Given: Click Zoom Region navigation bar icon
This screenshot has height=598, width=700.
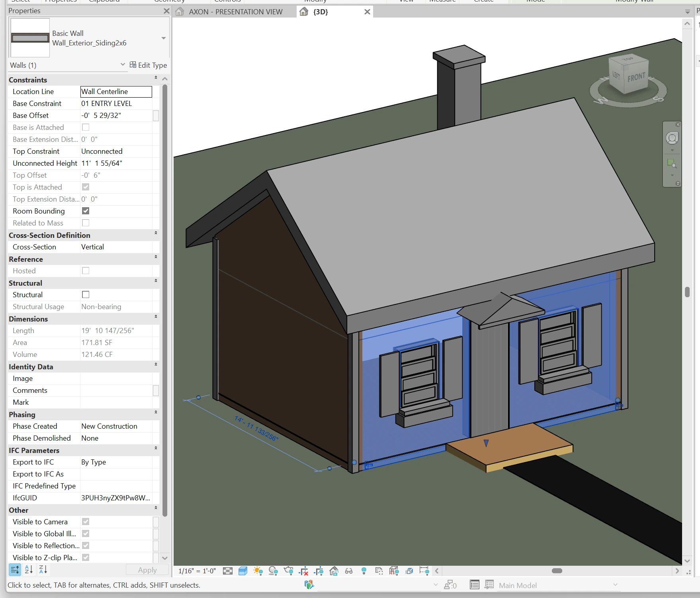Looking at the screenshot, I should tap(672, 163).
